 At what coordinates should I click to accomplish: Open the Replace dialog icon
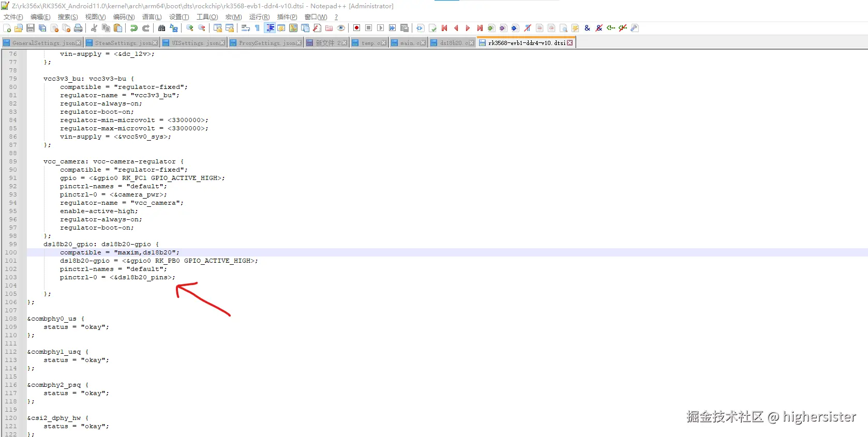174,28
